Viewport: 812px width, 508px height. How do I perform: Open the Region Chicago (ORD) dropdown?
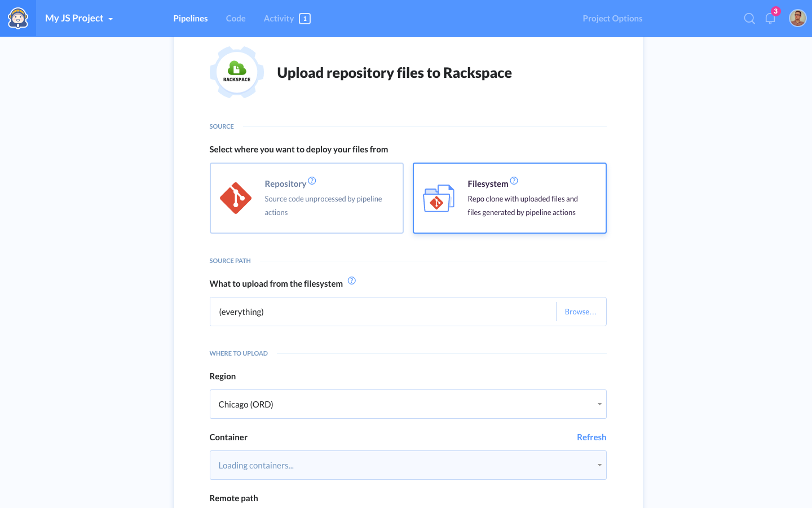(408, 404)
